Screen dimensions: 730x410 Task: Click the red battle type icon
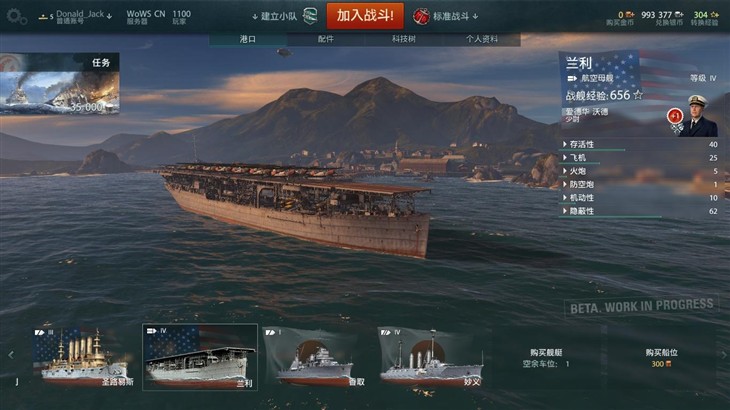[421, 16]
